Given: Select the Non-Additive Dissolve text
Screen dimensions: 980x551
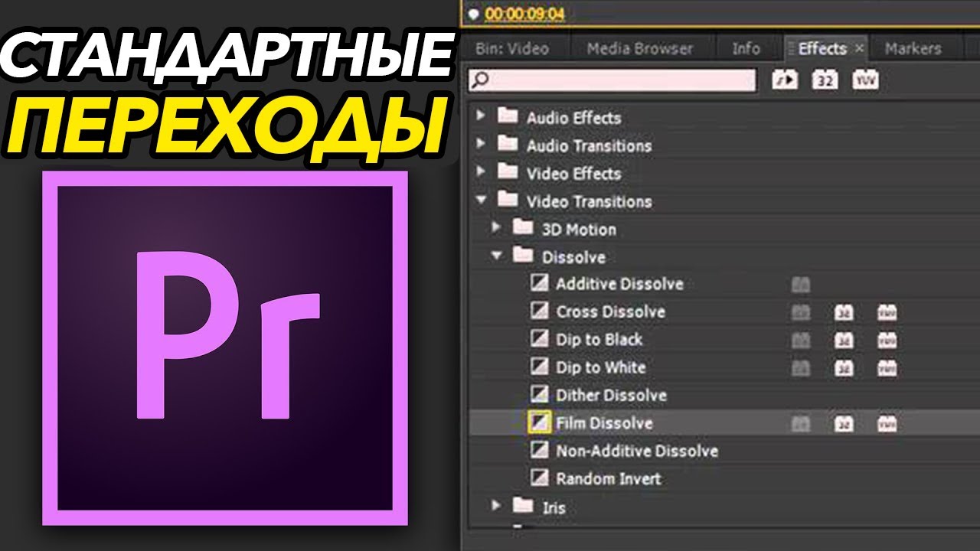Looking at the screenshot, I should click(x=637, y=452).
